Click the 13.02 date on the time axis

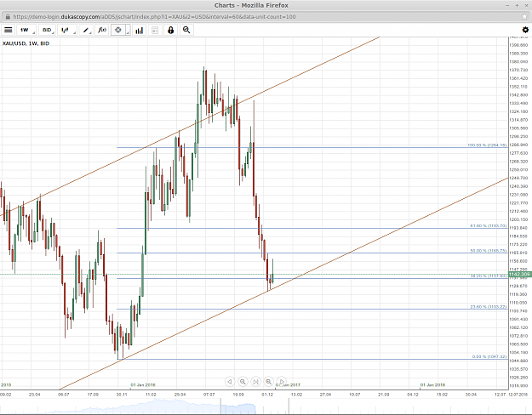click(296, 395)
